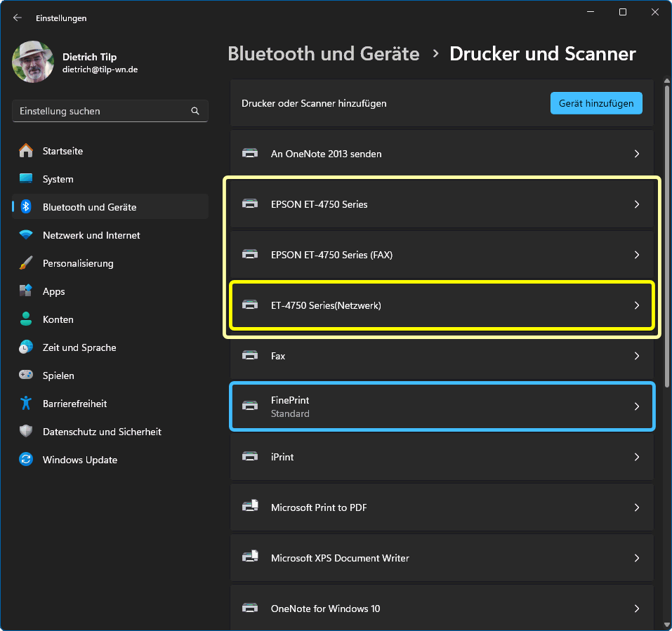Click the Barrierefreiheit accessibility icon

point(26,404)
